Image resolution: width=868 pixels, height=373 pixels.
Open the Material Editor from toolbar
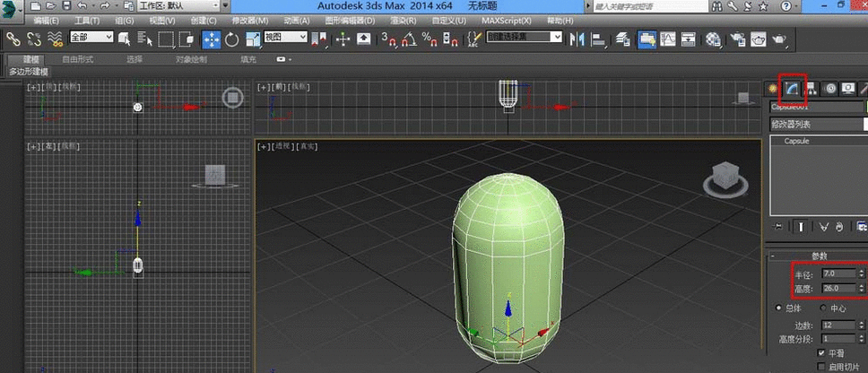tap(713, 39)
